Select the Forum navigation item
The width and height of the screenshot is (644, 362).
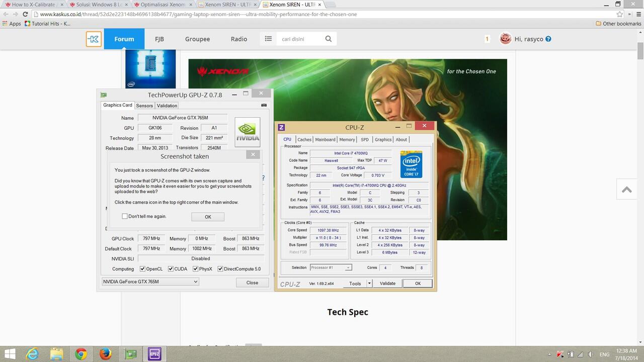[x=124, y=39]
